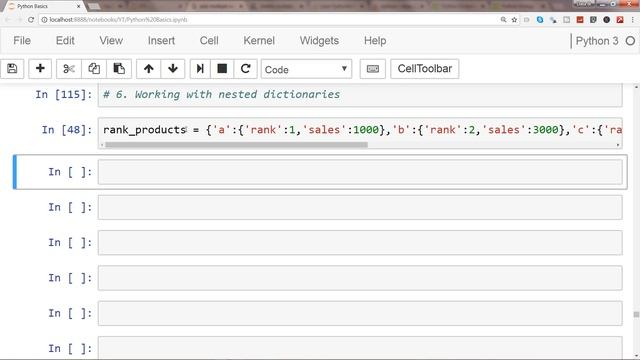Click the In [115]: prompt label
This screenshot has width=640, height=360.
[x=64, y=95]
